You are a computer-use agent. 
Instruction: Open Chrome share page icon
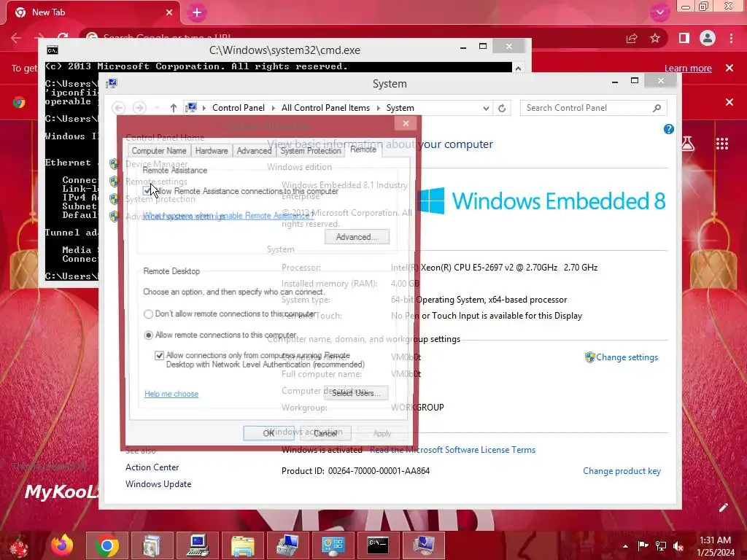click(x=632, y=38)
